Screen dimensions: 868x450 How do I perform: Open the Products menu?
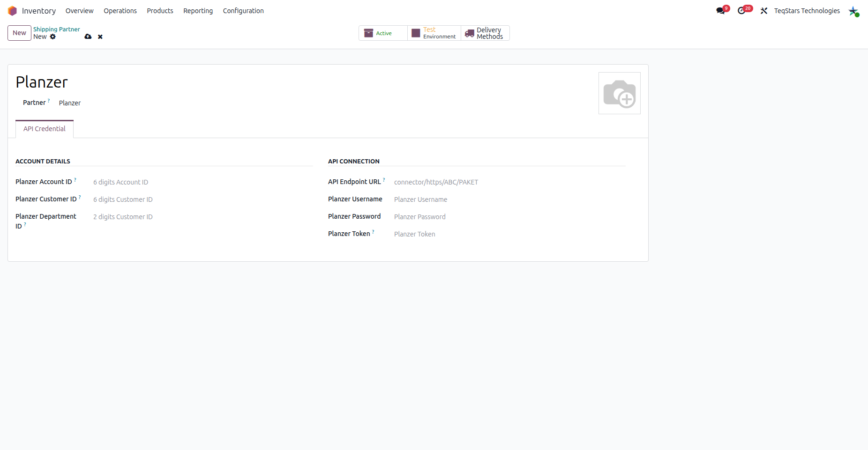tap(160, 11)
